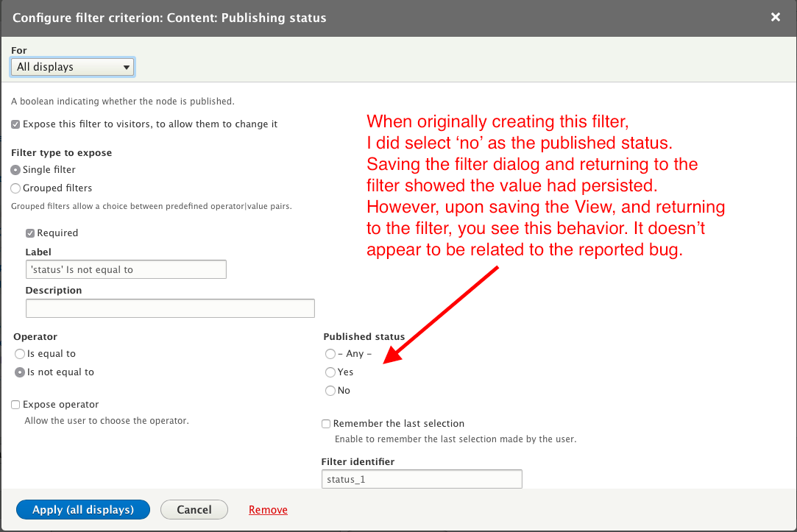Set published status to 'No'

(x=330, y=391)
